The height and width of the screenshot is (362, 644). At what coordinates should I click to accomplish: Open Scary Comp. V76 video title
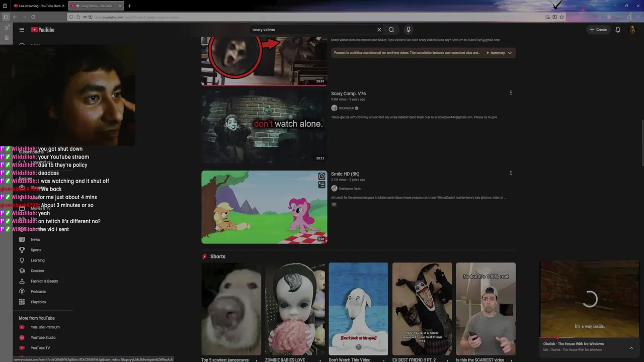(x=348, y=94)
